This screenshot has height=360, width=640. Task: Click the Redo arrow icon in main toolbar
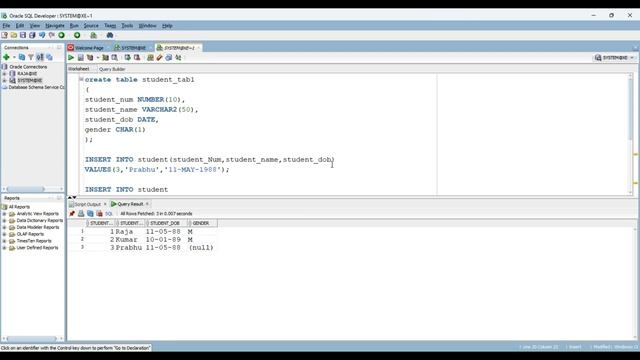click(51, 36)
